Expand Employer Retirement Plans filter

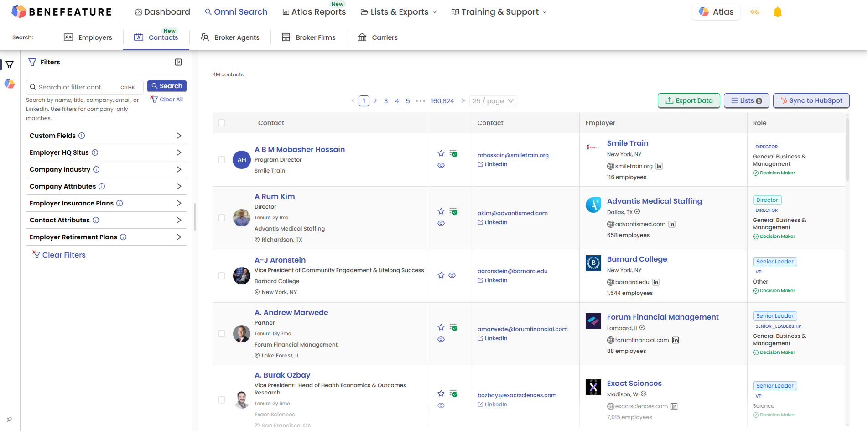(x=106, y=237)
